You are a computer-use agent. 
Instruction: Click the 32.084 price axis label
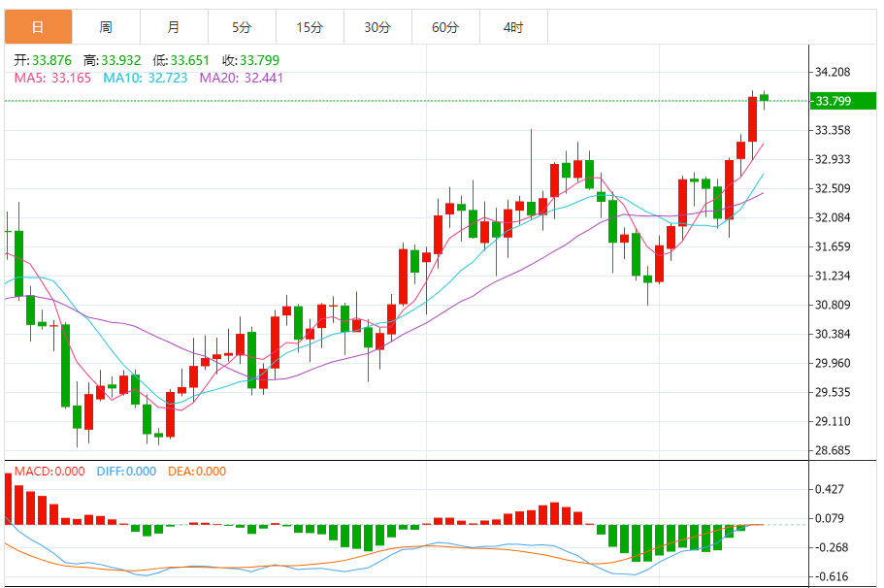pyautogui.click(x=833, y=217)
